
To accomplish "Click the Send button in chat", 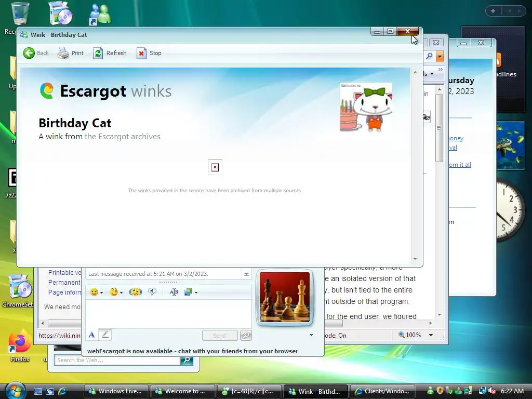I will pyautogui.click(x=220, y=336).
